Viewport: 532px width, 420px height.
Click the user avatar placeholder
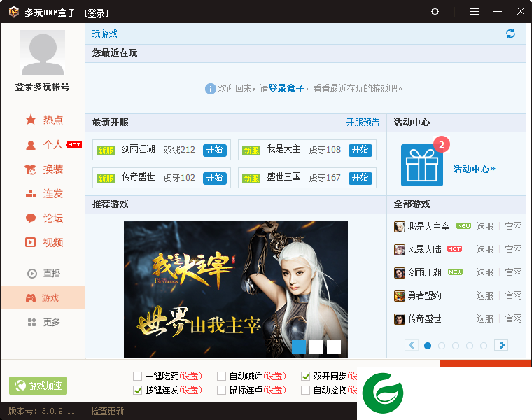tap(43, 52)
